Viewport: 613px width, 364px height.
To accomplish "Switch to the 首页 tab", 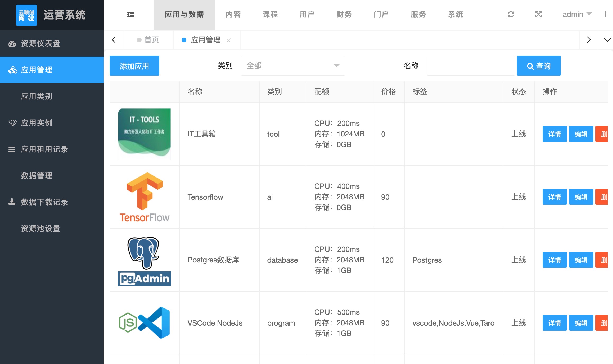I will click(x=148, y=40).
